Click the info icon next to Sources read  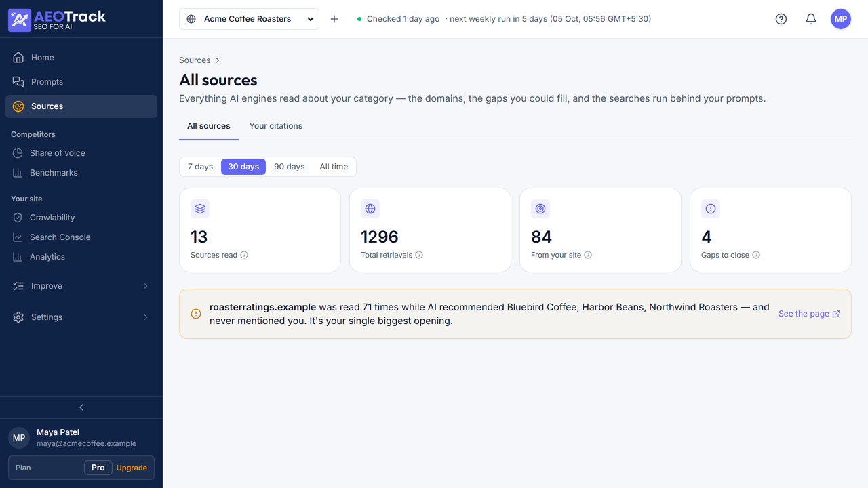(x=244, y=255)
